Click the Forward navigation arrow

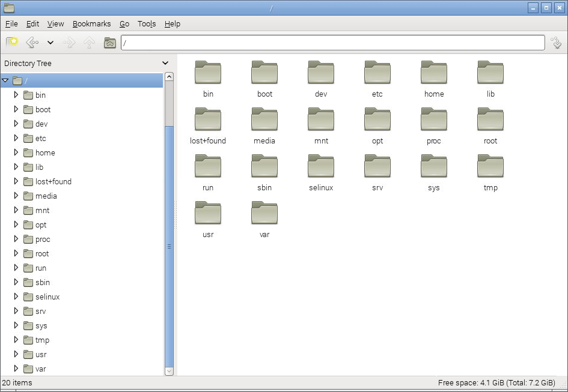click(70, 42)
